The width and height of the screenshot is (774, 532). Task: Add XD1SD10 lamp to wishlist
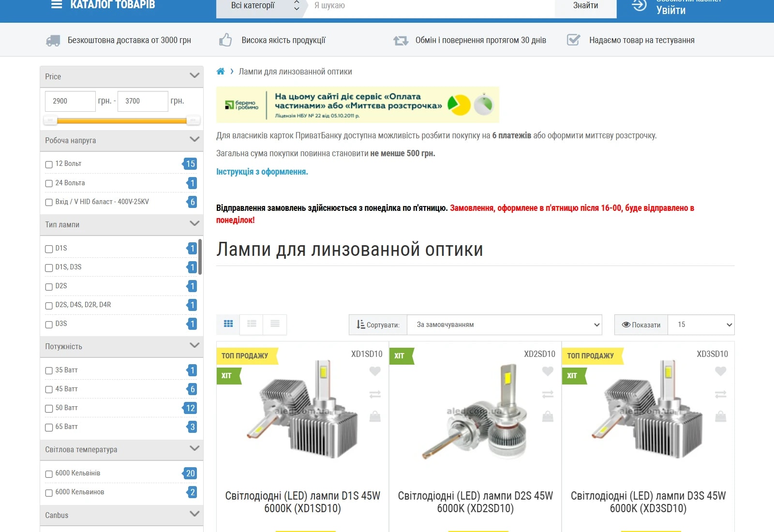[x=375, y=371]
